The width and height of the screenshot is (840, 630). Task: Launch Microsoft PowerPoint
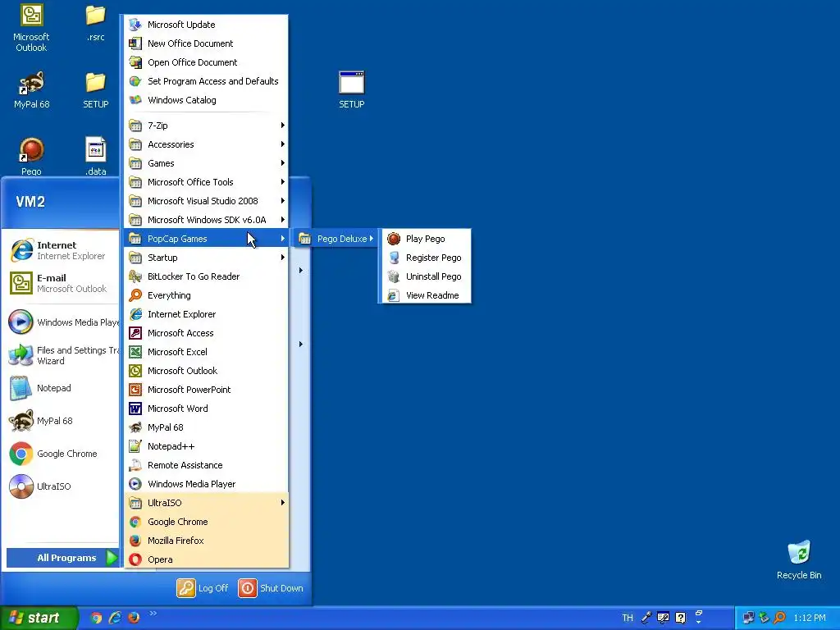pyautogui.click(x=207, y=390)
